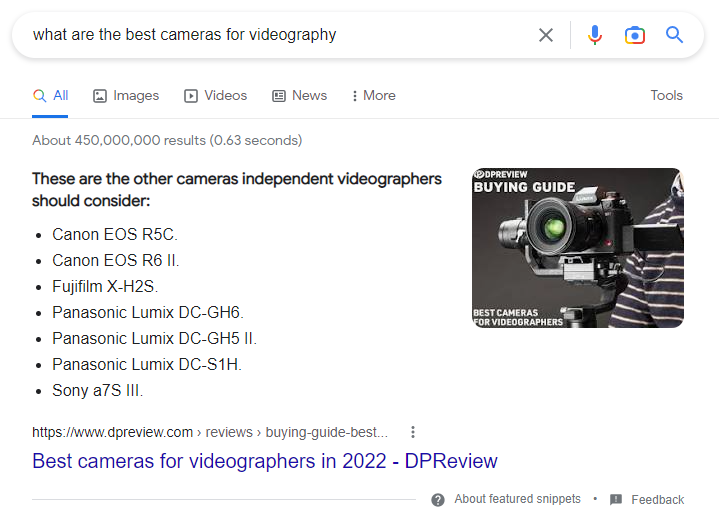Switch to the Images tab
Image resolution: width=719 pixels, height=522 pixels.
point(126,95)
